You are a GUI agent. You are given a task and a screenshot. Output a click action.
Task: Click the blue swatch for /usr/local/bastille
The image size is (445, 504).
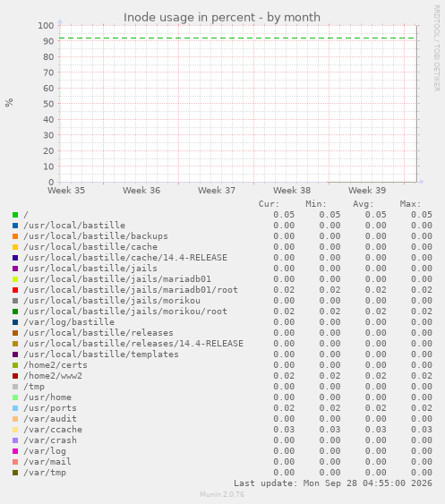pos(15,226)
